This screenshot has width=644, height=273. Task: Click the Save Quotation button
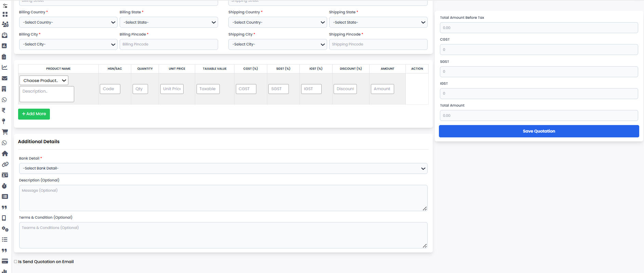click(539, 131)
